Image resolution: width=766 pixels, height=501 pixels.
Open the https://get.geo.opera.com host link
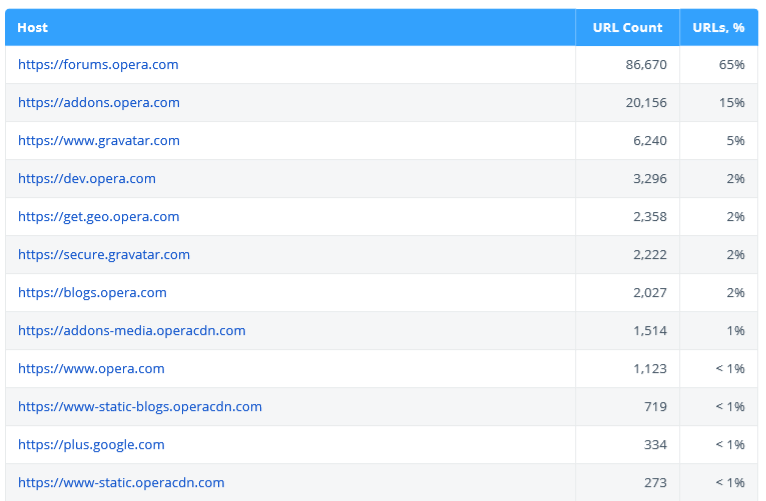(99, 217)
